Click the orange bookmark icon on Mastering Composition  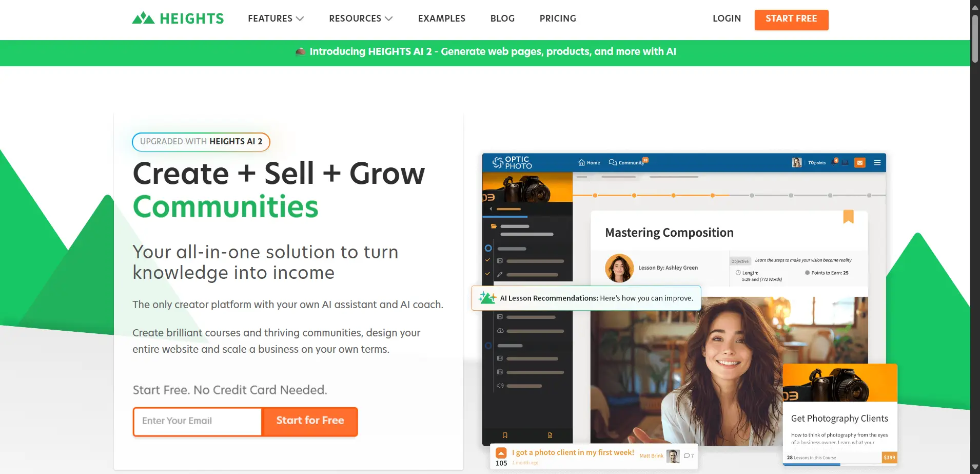point(848,216)
